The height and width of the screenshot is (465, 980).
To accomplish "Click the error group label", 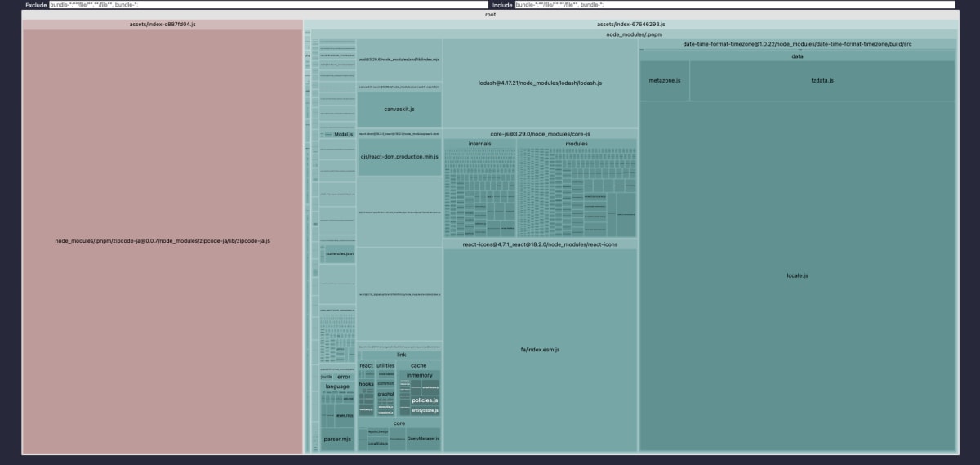I will point(344,377).
